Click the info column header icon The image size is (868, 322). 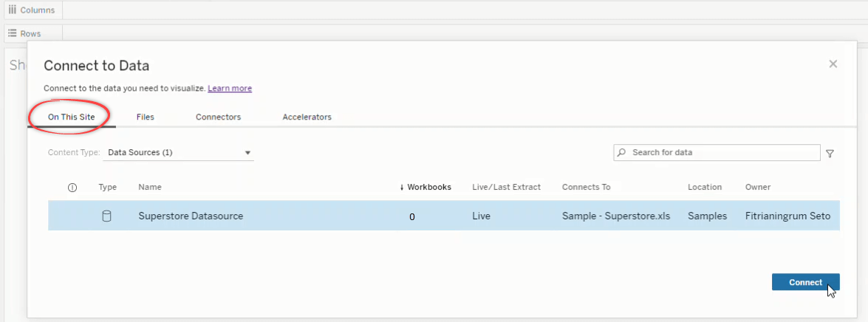coord(72,188)
